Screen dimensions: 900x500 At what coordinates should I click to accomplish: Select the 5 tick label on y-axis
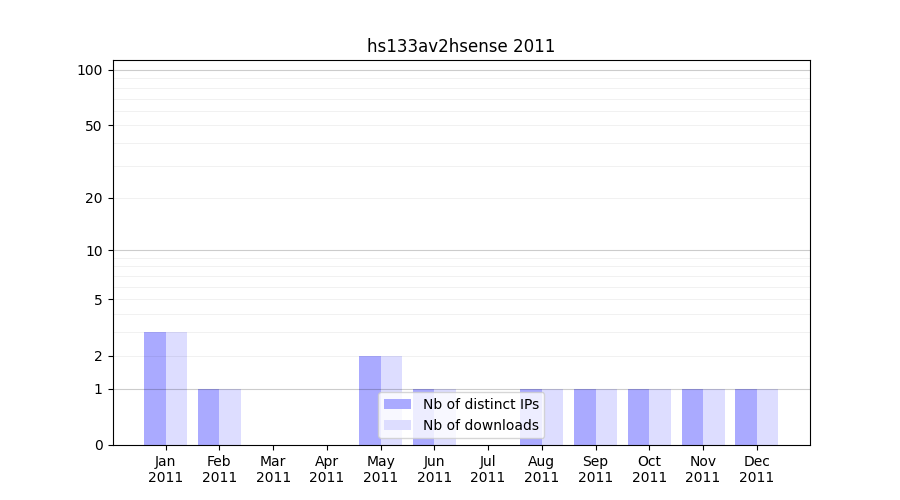98,300
